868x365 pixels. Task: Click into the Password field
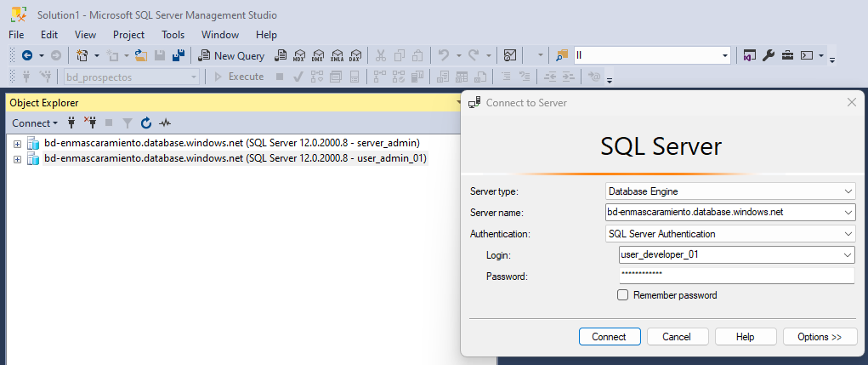point(737,276)
